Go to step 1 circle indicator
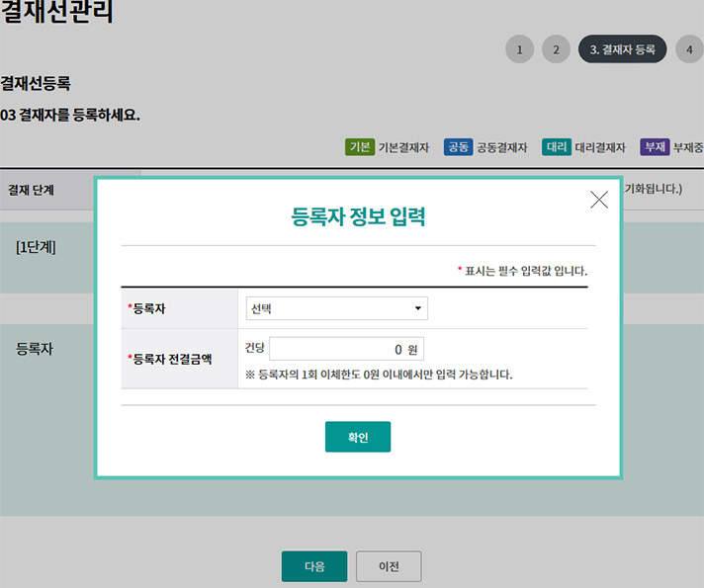The image size is (704, 588). [x=519, y=49]
